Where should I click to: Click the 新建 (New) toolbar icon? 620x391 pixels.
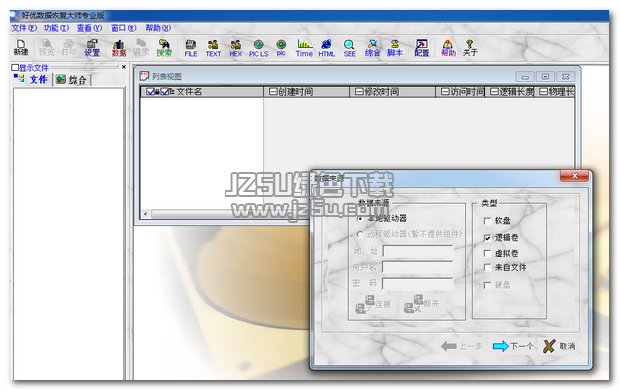click(x=21, y=47)
